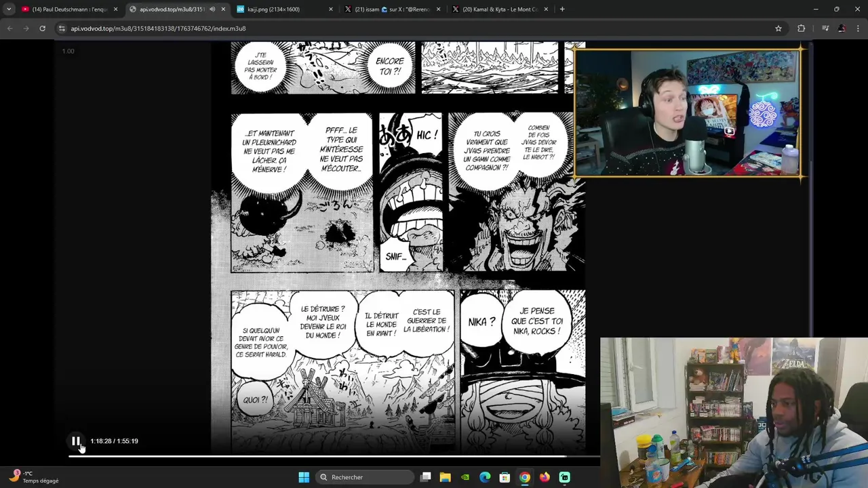Click the NIKA ? manga panel
This screenshot has height=488, width=868.
pyautogui.click(x=523, y=371)
